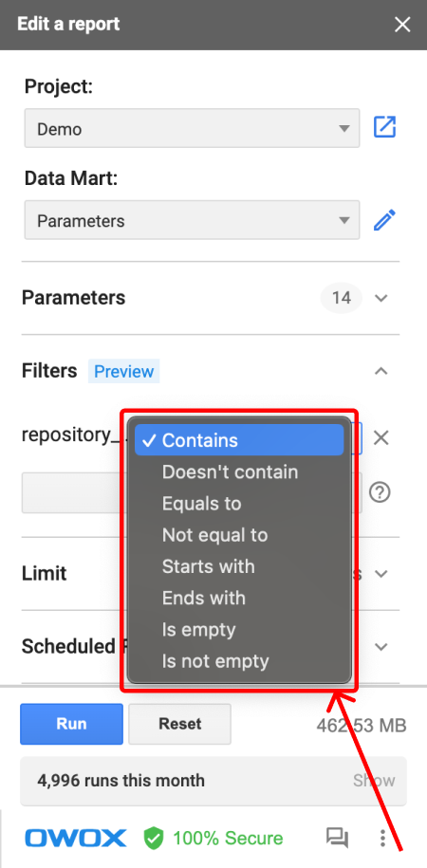Expand the Limit section chevron
The width and height of the screenshot is (427, 868).
(381, 574)
